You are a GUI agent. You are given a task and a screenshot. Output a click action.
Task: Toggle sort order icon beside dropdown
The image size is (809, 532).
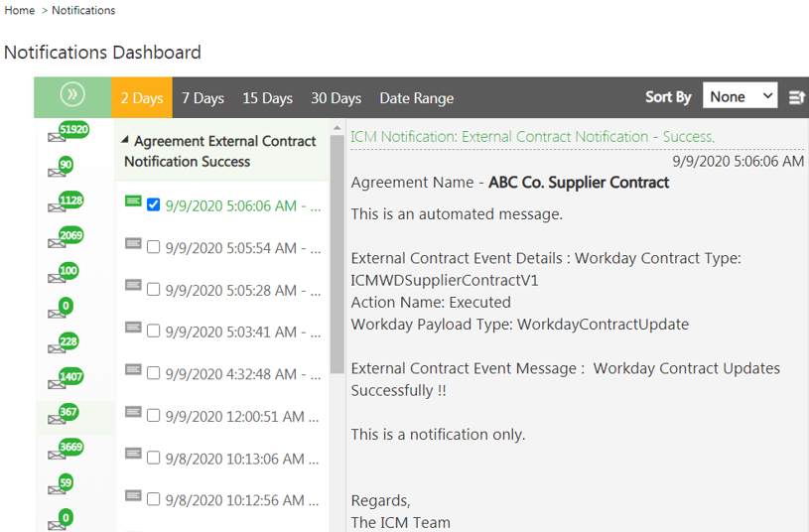coord(796,97)
